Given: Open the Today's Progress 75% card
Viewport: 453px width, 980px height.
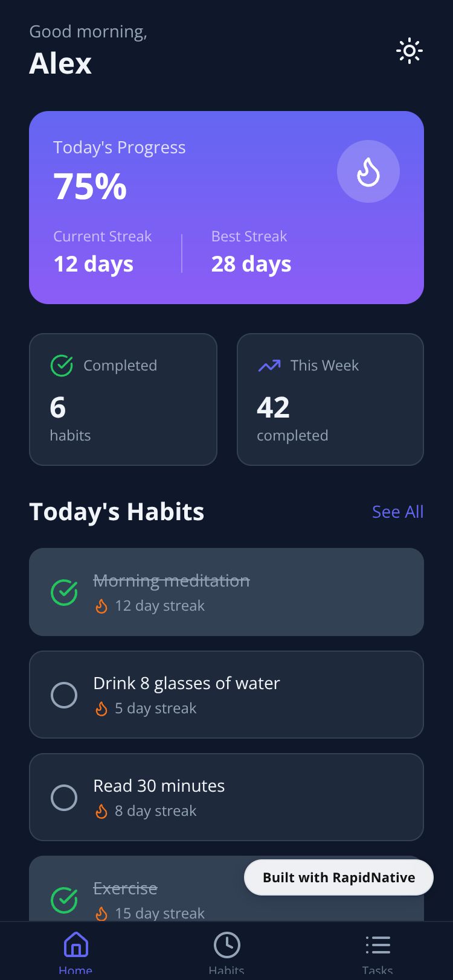Looking at the screenshot, I should (226, 208).
